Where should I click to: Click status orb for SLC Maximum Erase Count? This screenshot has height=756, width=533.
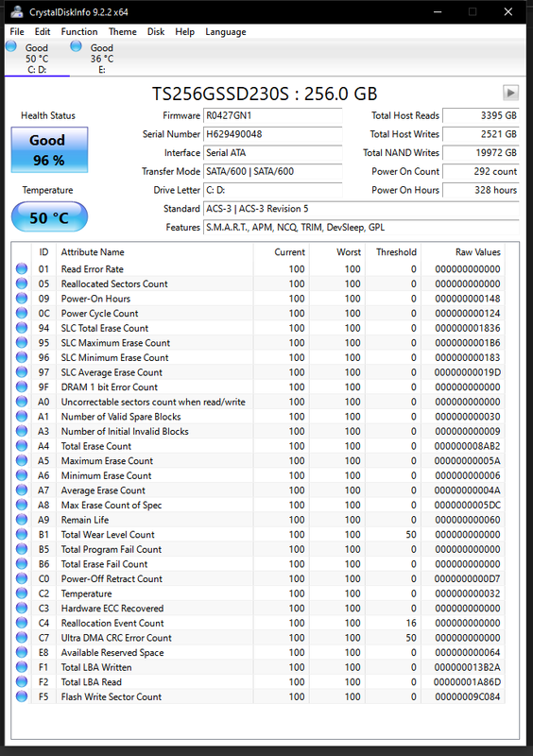(x=22, y=343)
